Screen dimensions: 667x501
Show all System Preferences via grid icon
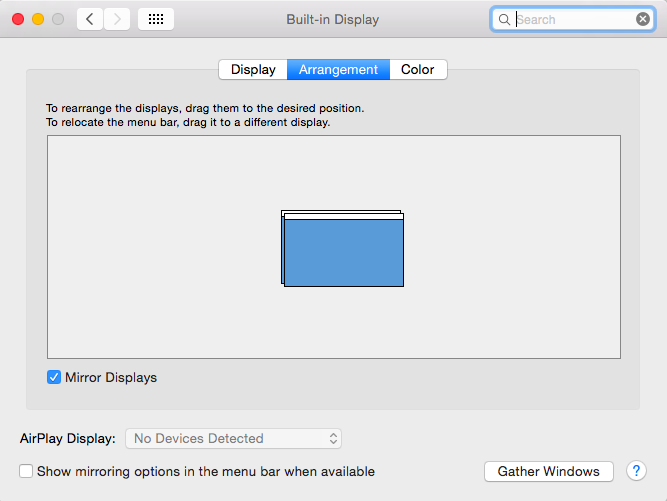155,19
